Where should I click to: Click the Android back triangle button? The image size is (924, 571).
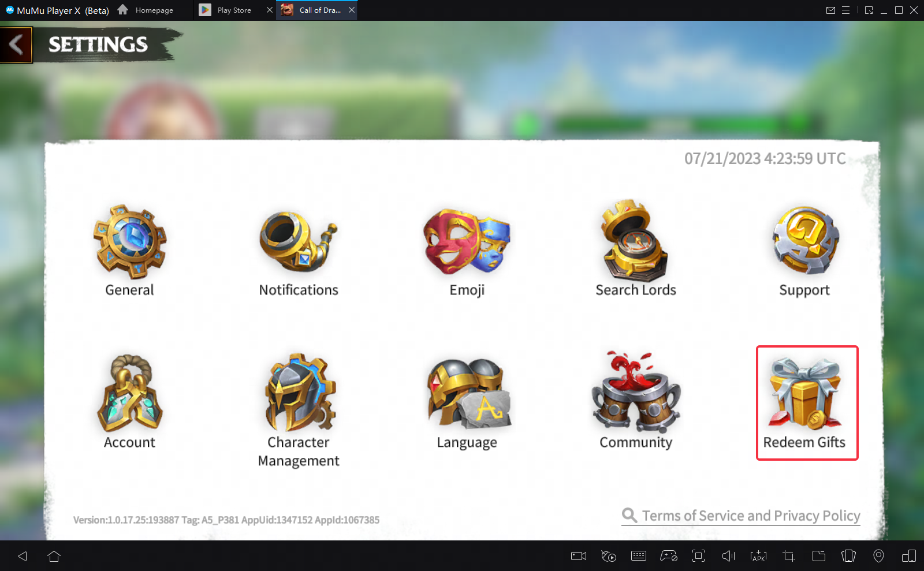(23, 556)
